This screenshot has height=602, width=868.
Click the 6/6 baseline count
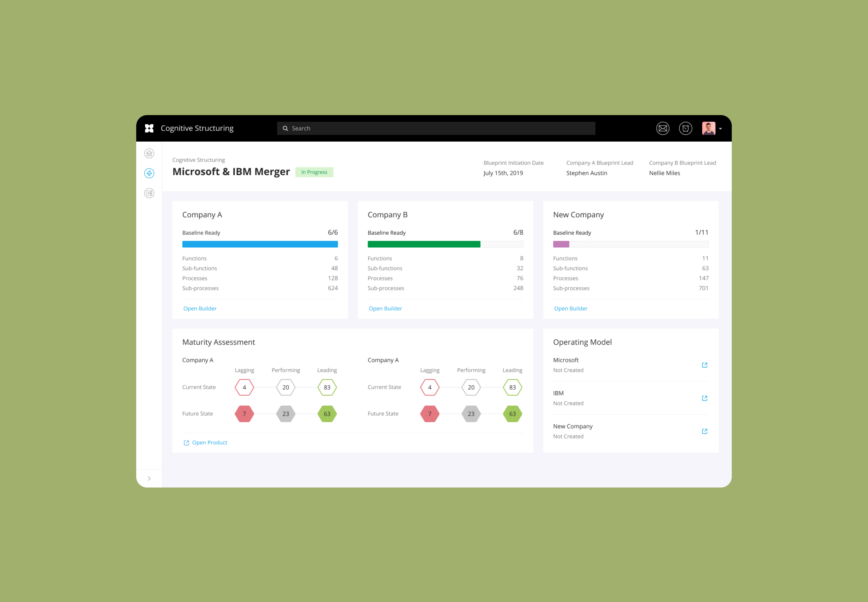[x=333, y=232]
